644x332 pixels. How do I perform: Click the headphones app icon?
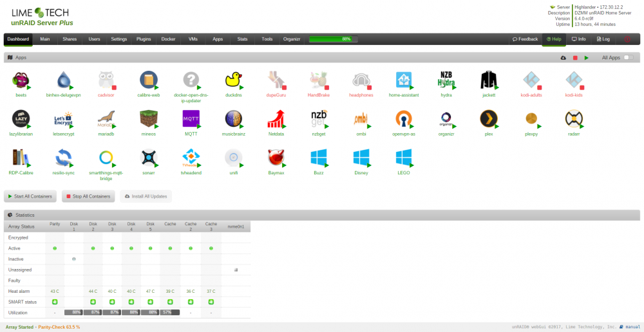click(361, 80)
